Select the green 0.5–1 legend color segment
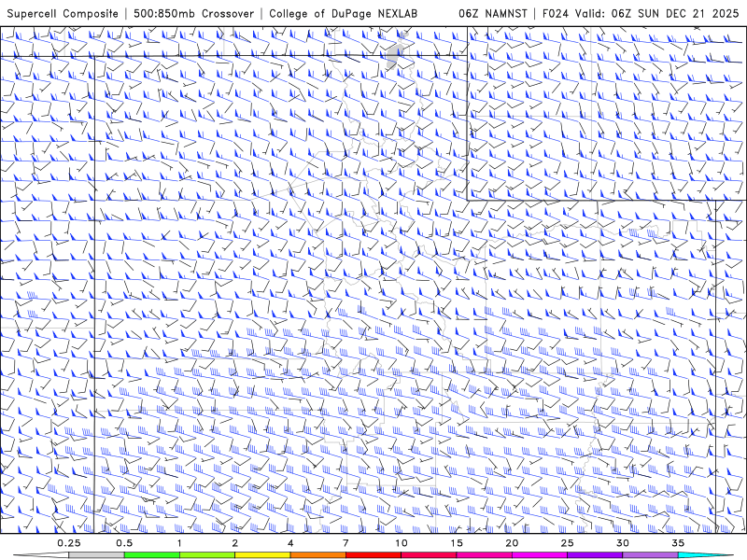Screen dimensions: 747x560 pyautogui.click(x=151, y=555)
